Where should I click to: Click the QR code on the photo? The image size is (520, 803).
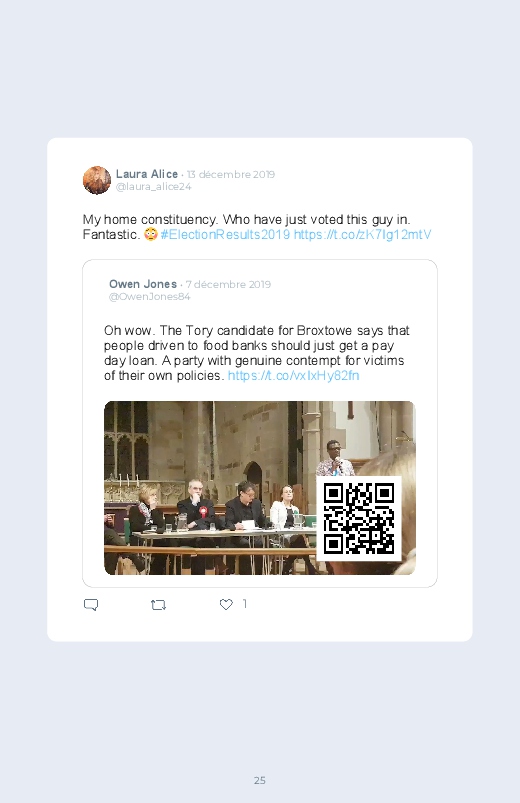coord(359,519)
